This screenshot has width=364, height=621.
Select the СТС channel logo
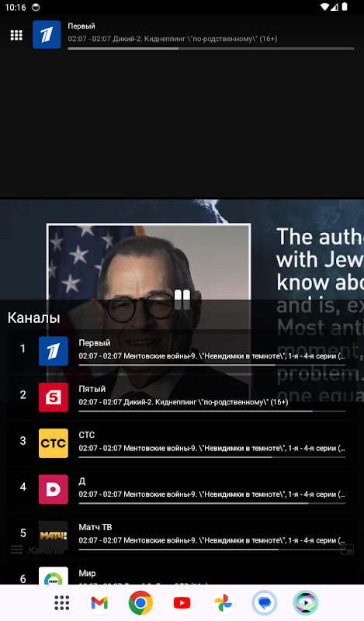coord(54,443)
